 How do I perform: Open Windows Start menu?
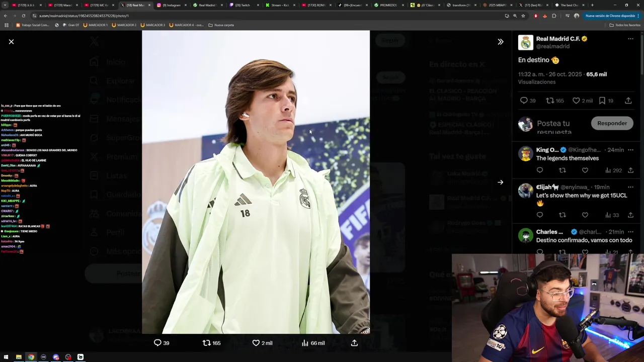point(6,357)
